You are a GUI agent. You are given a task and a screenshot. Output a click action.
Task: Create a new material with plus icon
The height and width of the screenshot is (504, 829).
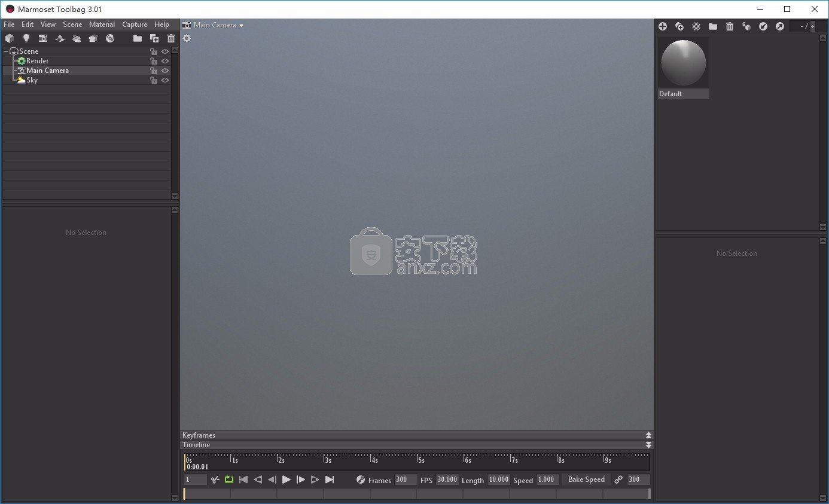tap(663, 26)
